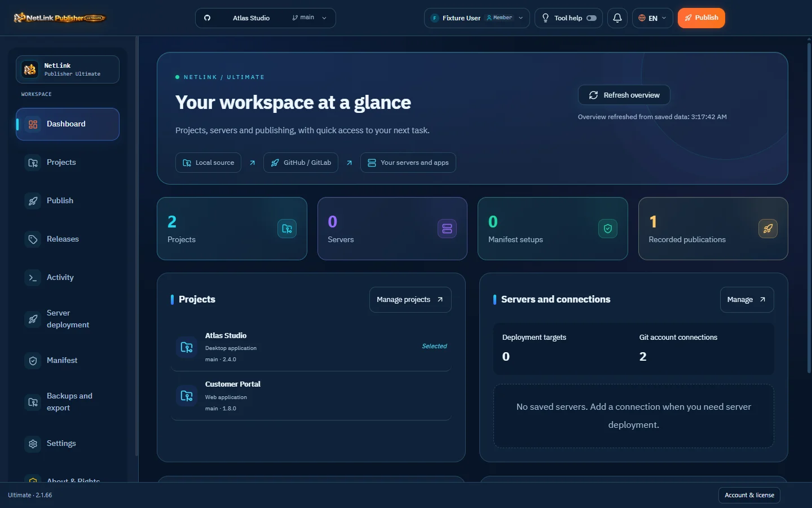This screenshot has width=812, height=508.
Task: Click the Activity terminal icon in sidebar
Action: [33, 278]
